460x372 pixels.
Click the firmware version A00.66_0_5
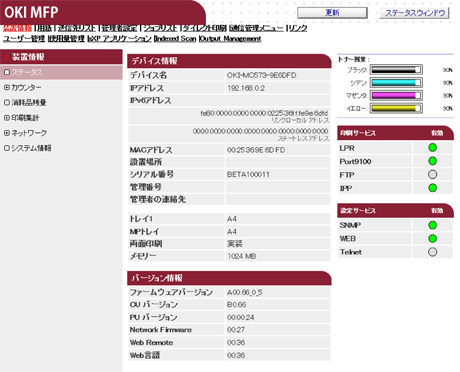pos(245,292)
